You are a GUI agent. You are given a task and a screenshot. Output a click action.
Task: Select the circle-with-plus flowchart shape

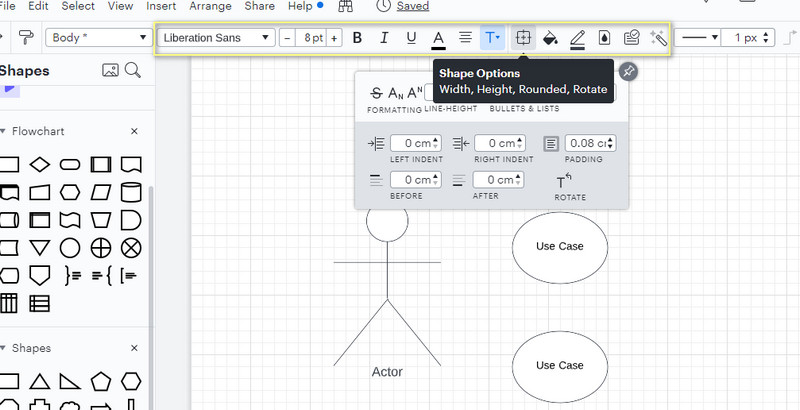(101, 248)
